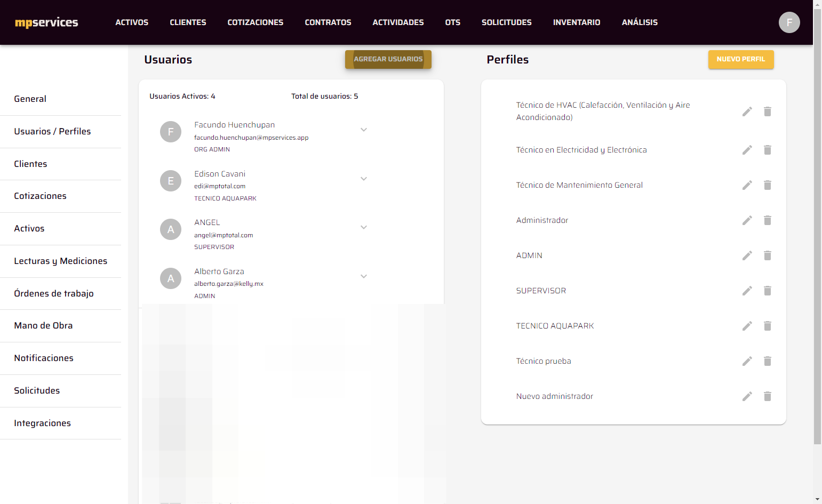Click angel@mptotal.com email text
822x504 pixels.
pyautogui.click(x=224, y=235)
